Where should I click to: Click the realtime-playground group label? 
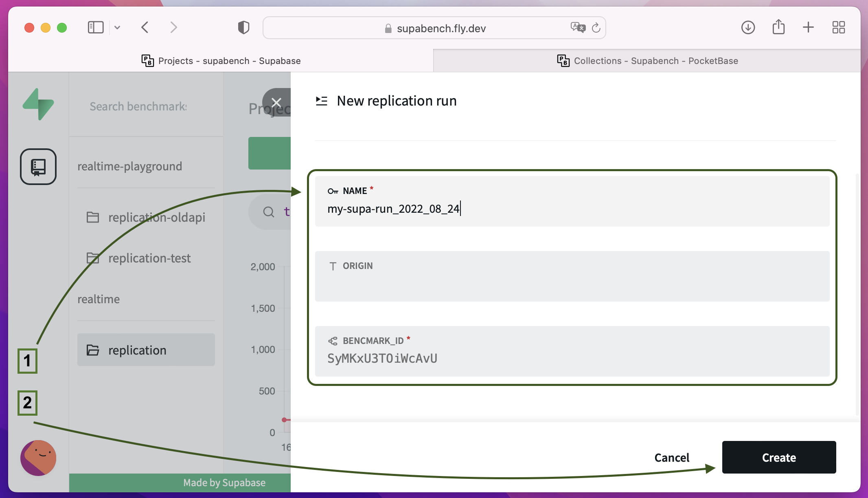click(x=129, y=166)
